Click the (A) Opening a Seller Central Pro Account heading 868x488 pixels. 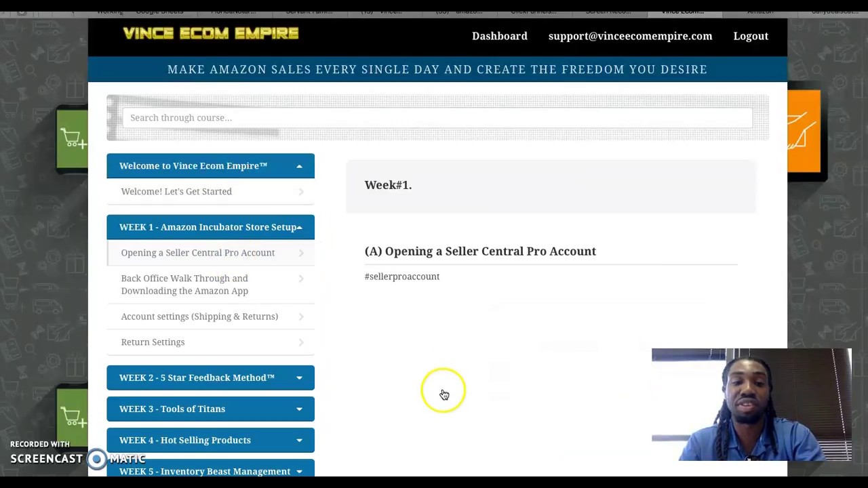coord(480,251)
